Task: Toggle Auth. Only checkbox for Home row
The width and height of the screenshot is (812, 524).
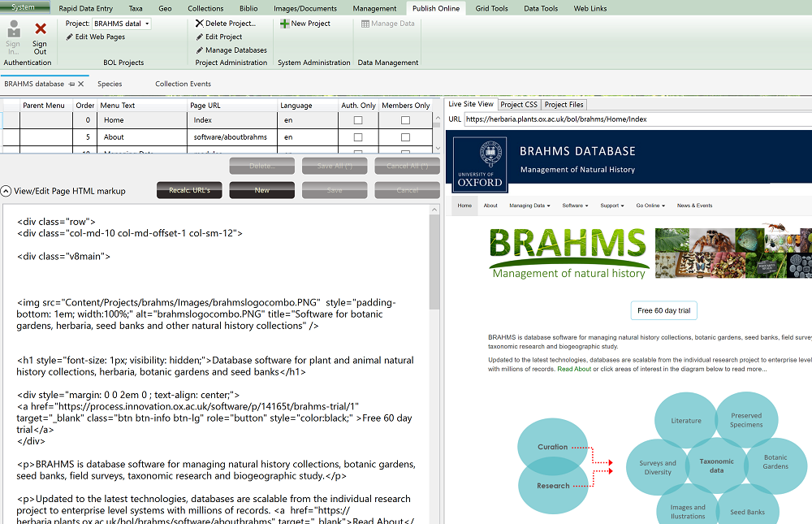Action: [x=358, y=120]
